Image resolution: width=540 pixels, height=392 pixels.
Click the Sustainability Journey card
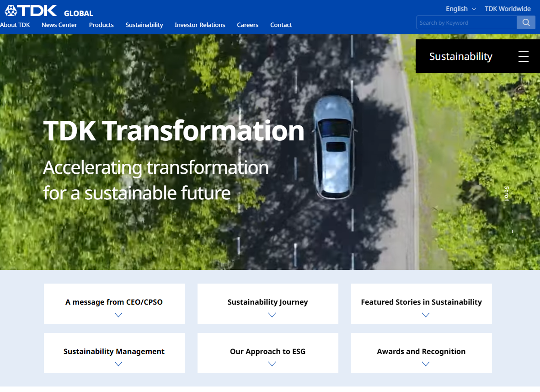268,304
